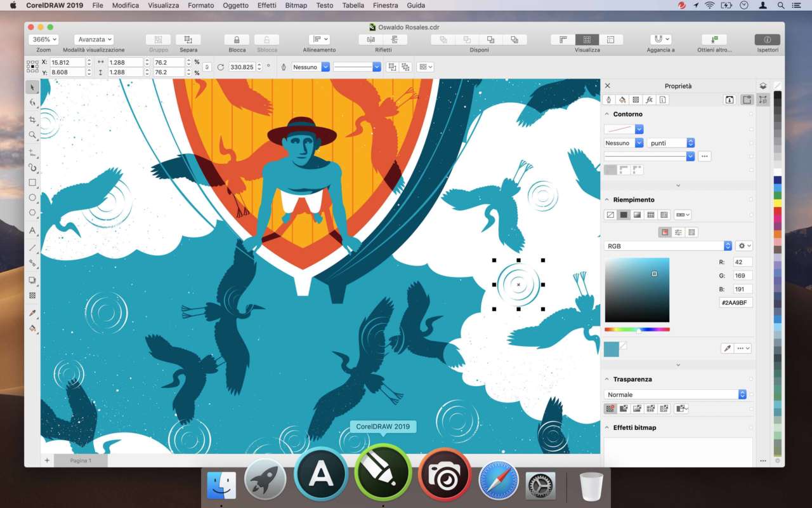Open the Effetti menu
This screenshot has height=508, width=812.
click(x=266, y=5)
